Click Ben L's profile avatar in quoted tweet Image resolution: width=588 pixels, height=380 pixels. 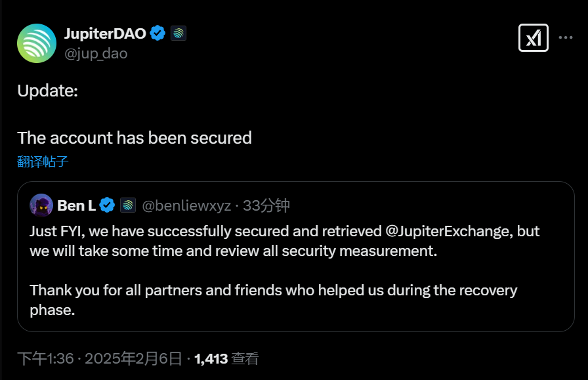pos(42,205)
